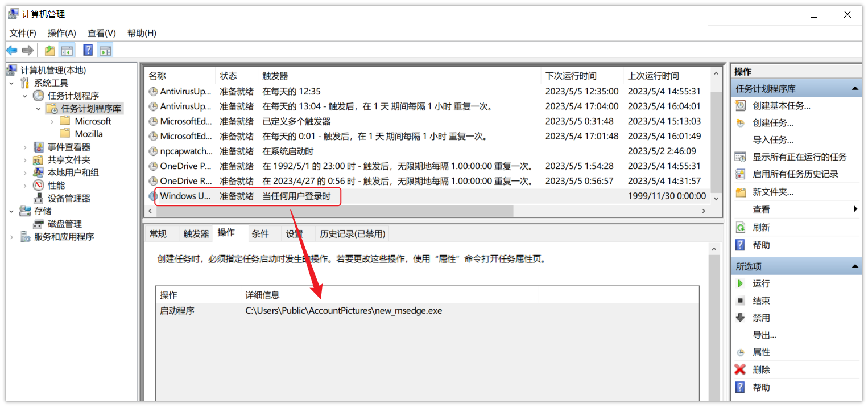Select the npcapwatchdog task row

coord(186,151)
